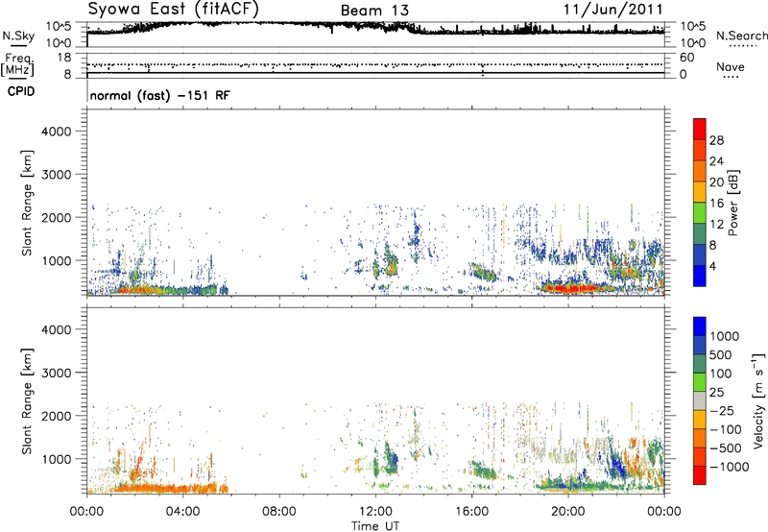This screenshot has width=768, height=532.
Task: Click the "16:00" time tick label
Action: 471,512
